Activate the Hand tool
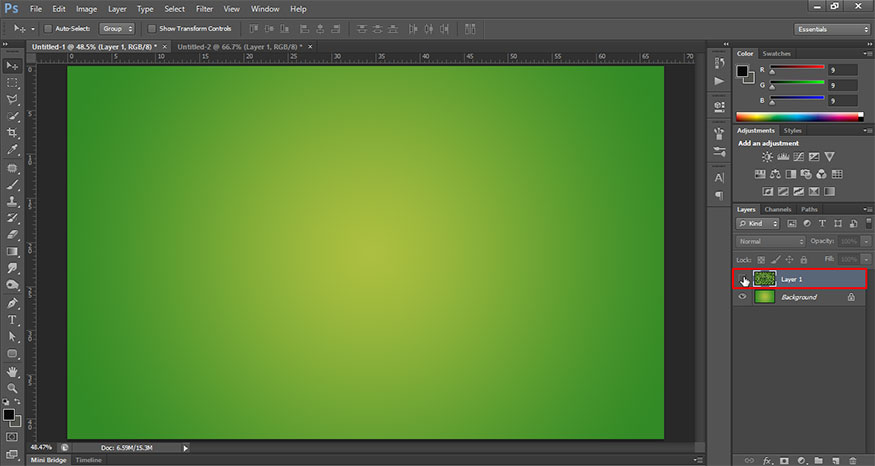Screen dimensions: 875x466 click(x=13, y=371)
